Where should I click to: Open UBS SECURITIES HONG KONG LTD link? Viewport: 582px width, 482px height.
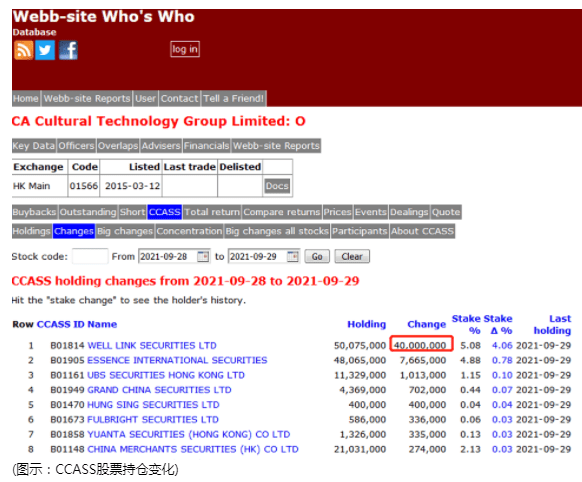(x=166, y=375)
